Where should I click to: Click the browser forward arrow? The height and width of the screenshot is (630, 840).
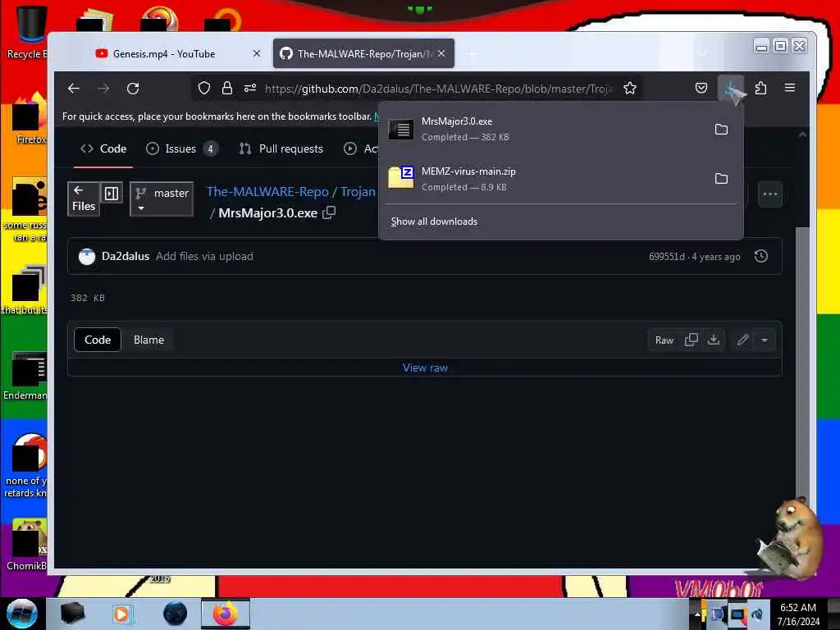pyautogui.click(x=103, y=89)
